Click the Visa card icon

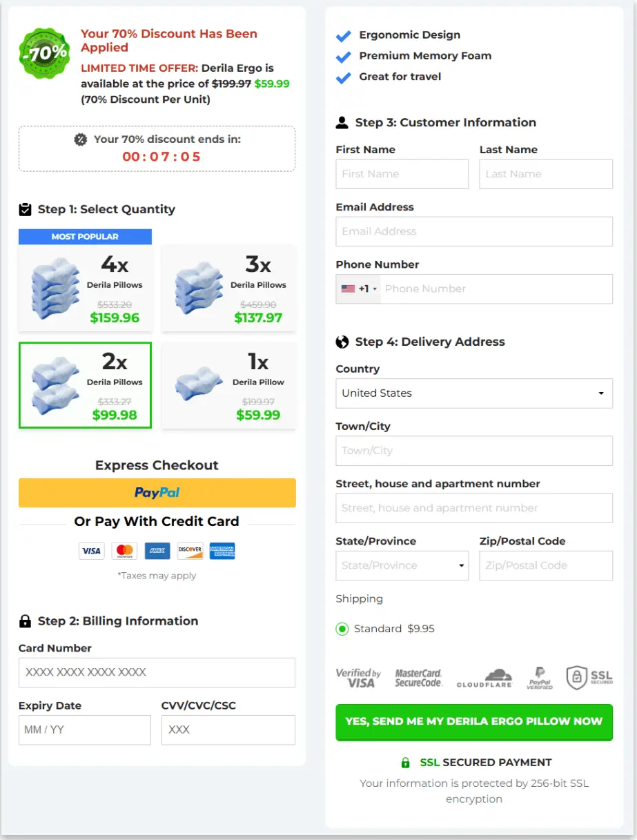pyautogui.click(x=90, y=551)
